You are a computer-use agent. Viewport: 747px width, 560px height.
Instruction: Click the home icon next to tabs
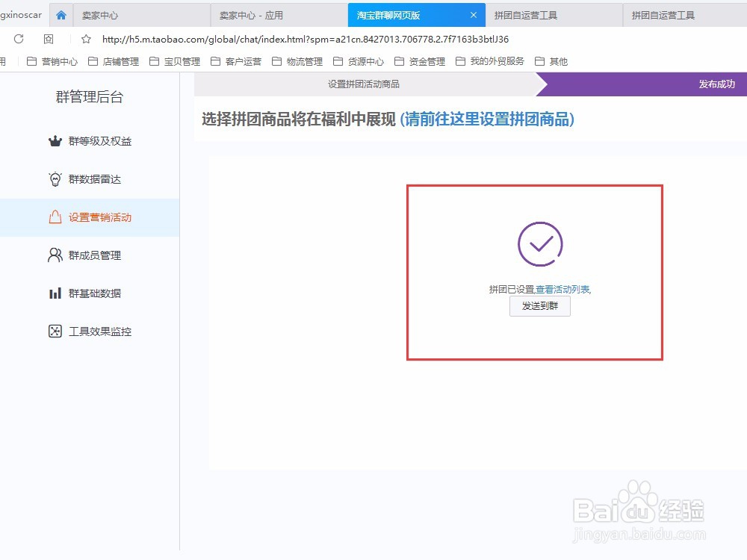pyautogui.click(x=61, y=14)
